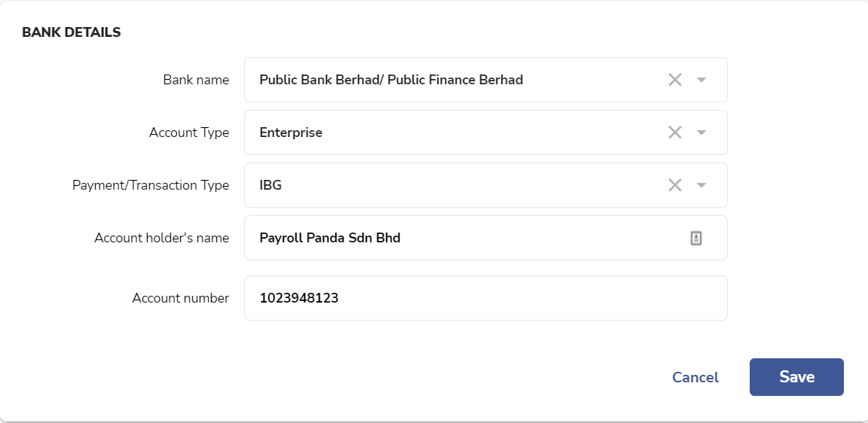The height and width of the screenshot is (423, 868).
Task: Click the Account Type label
Action: 189,132
